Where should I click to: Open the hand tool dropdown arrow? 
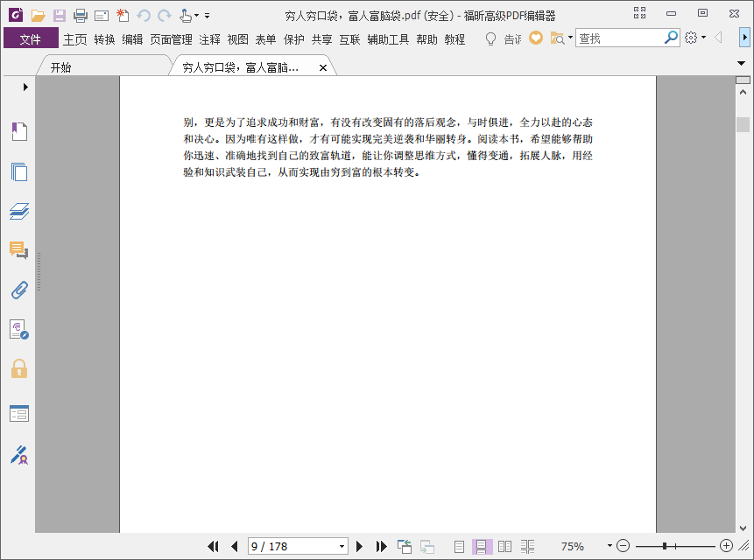197,16
